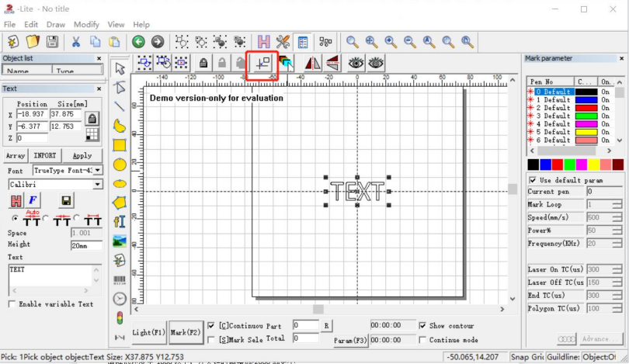Click the Zoom magnifier icon in top toolbar

click(x=353, y=42)
